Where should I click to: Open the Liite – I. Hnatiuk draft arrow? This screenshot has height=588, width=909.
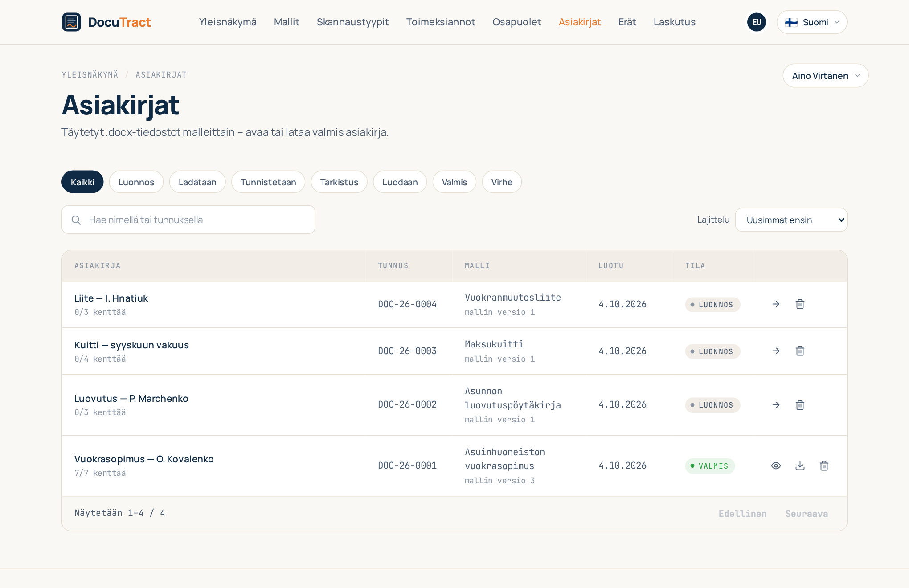(x=776, y=304)
